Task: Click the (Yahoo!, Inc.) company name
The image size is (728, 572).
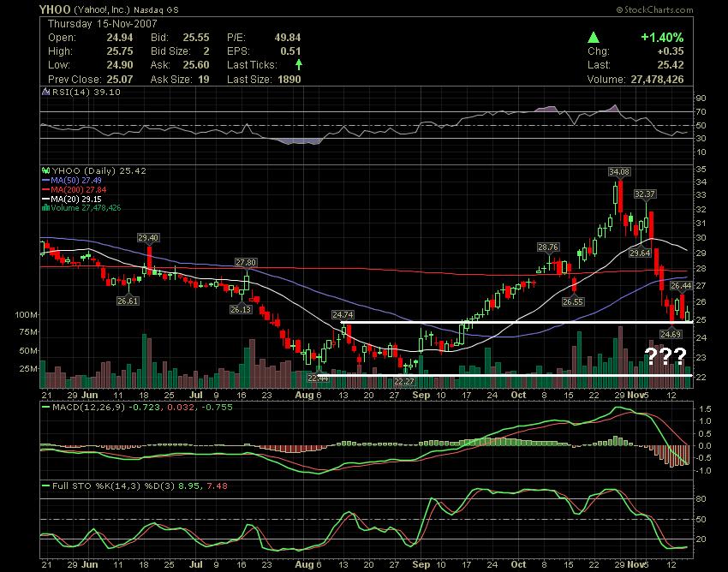Action: [x=102, y=9]
